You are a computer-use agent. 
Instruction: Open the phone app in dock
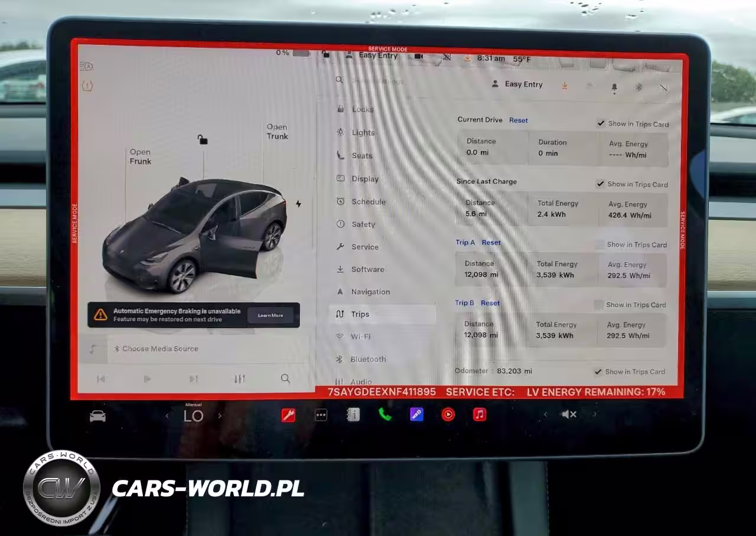(x=385, y=415)
